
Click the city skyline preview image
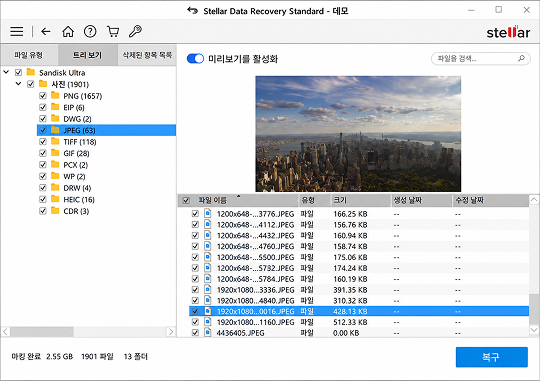coord(358,134)
